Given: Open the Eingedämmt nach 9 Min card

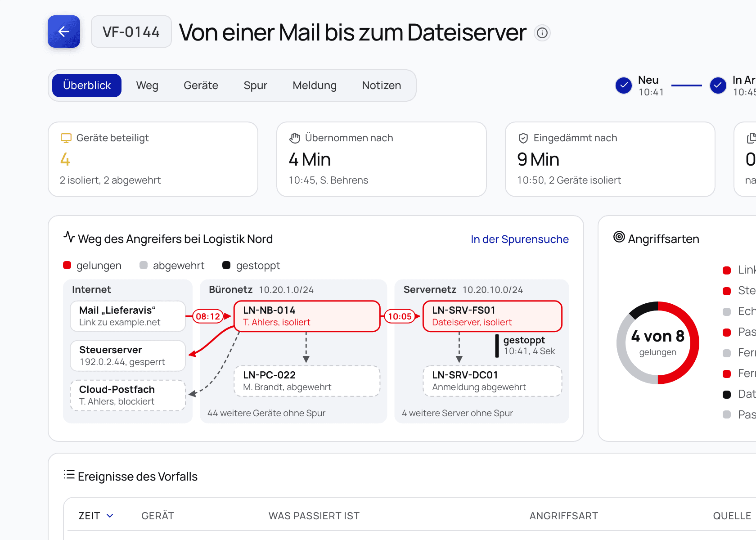Looking at the screenshot, I should (x=610, y=159).
